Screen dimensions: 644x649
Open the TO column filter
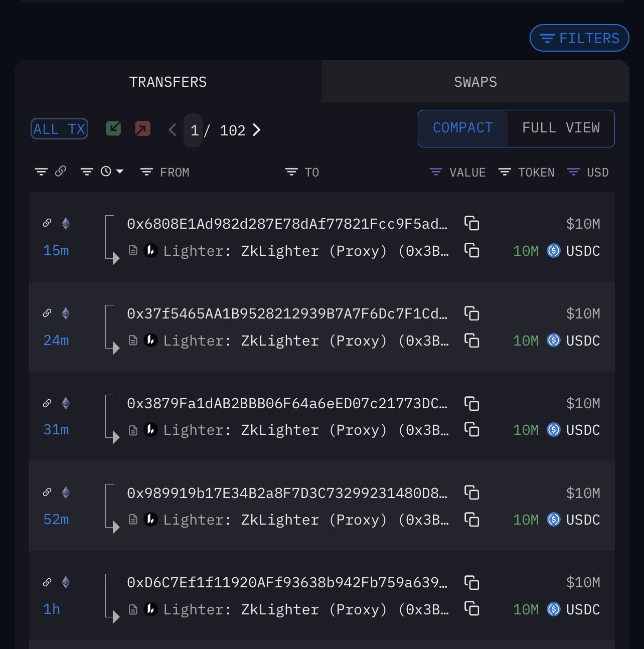coord(291,172)
